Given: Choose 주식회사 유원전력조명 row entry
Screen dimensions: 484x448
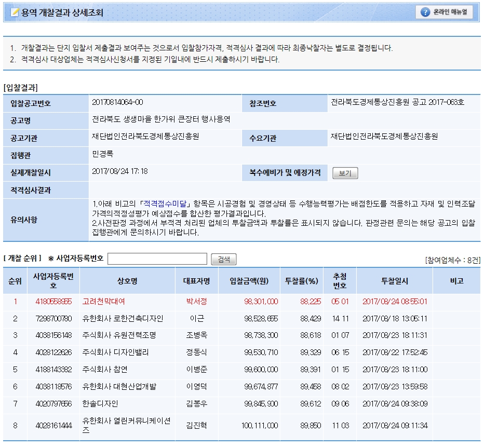Looking at the screenshot, I should tap(119, 335).
